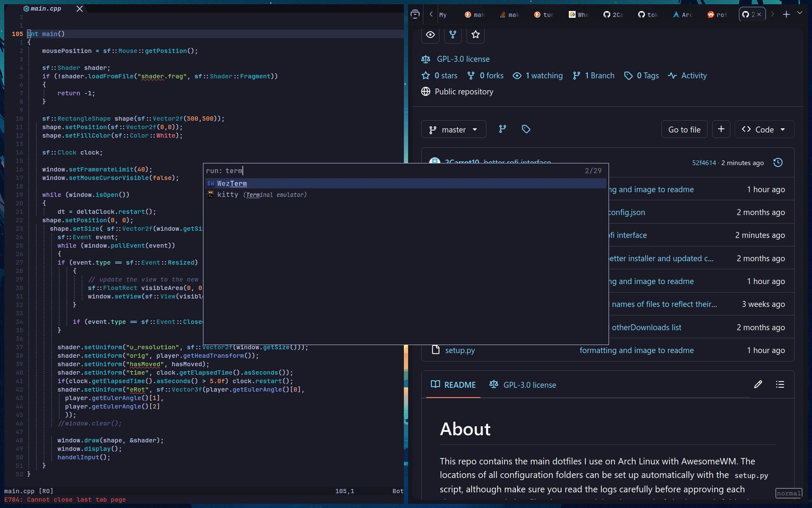This screenshot has width=812, height=508.
Task: Click the watch (eye) repository button
Action: pyautogui.click(x=430, y=35)
